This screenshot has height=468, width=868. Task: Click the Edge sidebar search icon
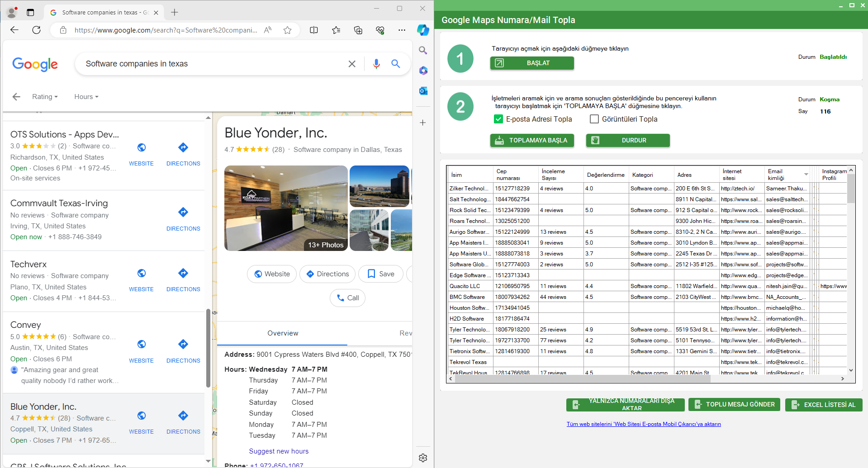[x=423, y=50]
